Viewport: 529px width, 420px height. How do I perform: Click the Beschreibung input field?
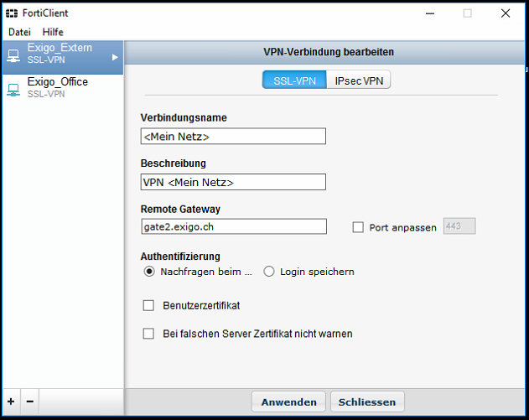tap(233, 182)
